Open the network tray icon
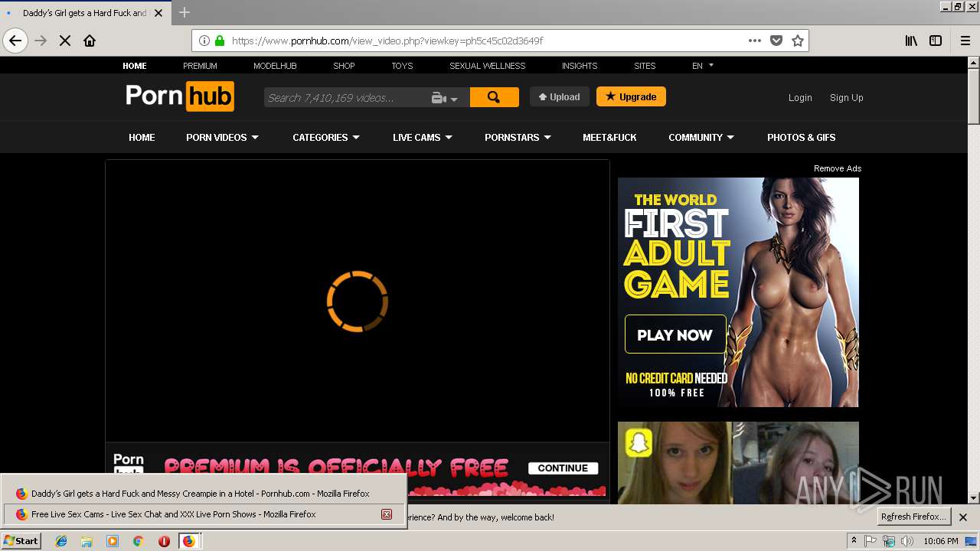The height and width of the screenshot is (551, 980). pyautogui.click(x=889, y=541)
